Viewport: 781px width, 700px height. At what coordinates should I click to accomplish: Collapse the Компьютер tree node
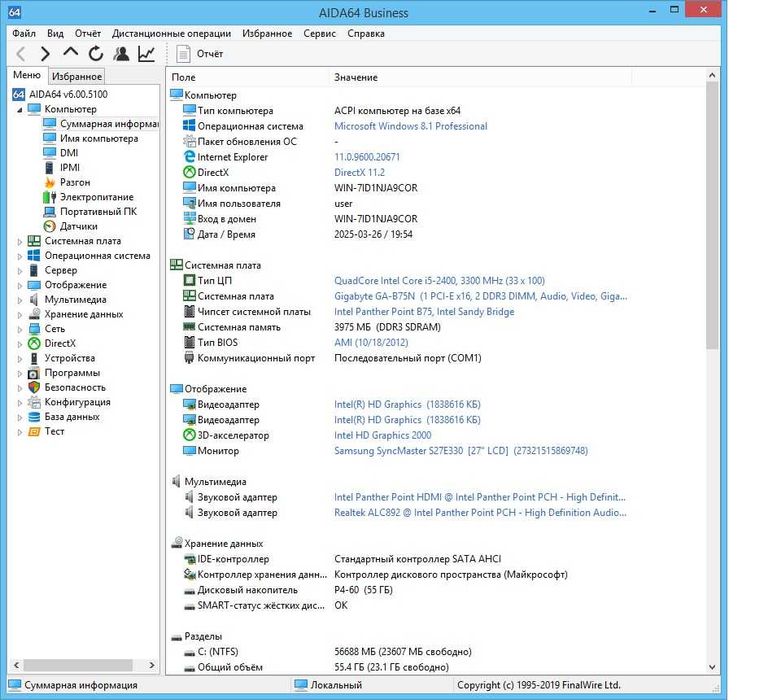[19, 110]
